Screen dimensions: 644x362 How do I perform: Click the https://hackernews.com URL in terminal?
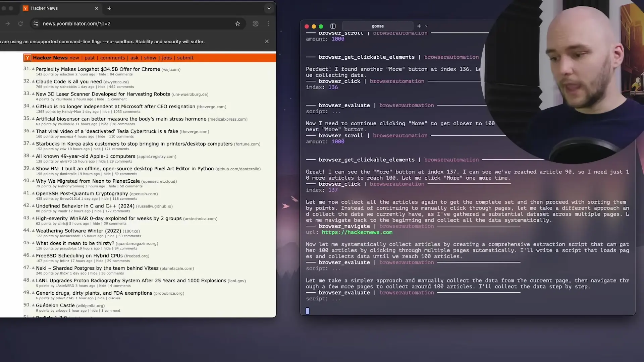point(357,232)
